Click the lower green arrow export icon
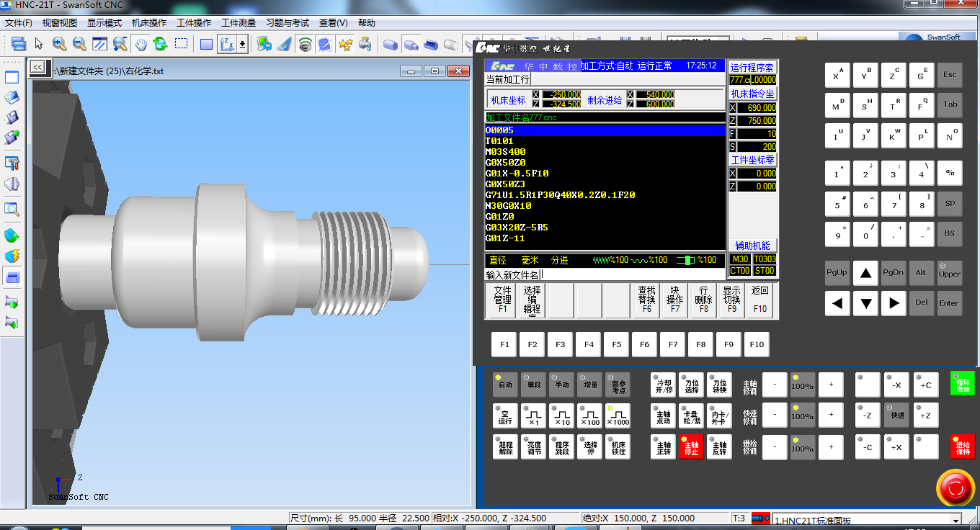This screenshot has width=980, height=530. pos(12,323)
